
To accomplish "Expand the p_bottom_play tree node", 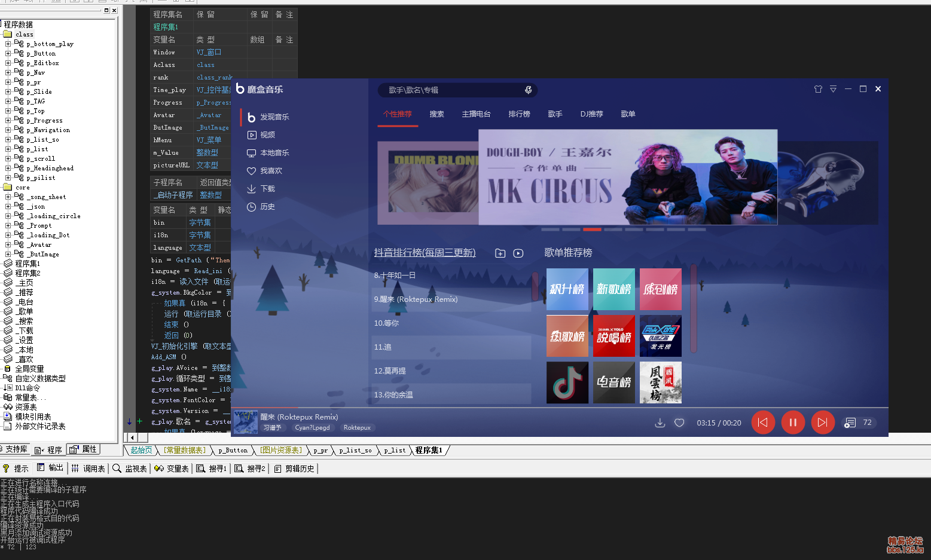I will 8,44.
